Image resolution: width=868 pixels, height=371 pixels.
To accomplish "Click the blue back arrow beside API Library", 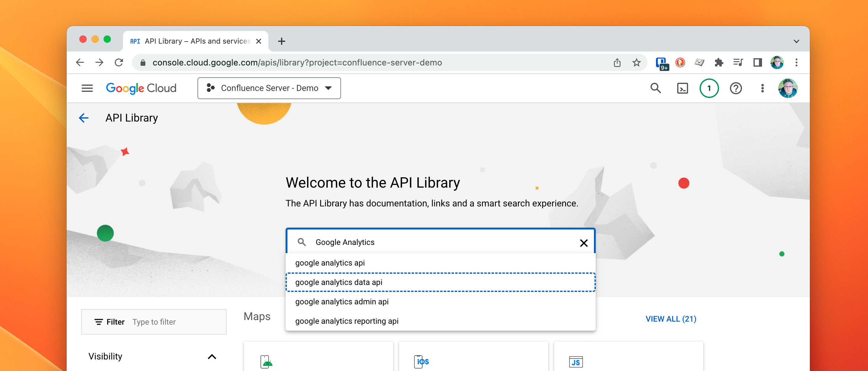I will [84, 118].
